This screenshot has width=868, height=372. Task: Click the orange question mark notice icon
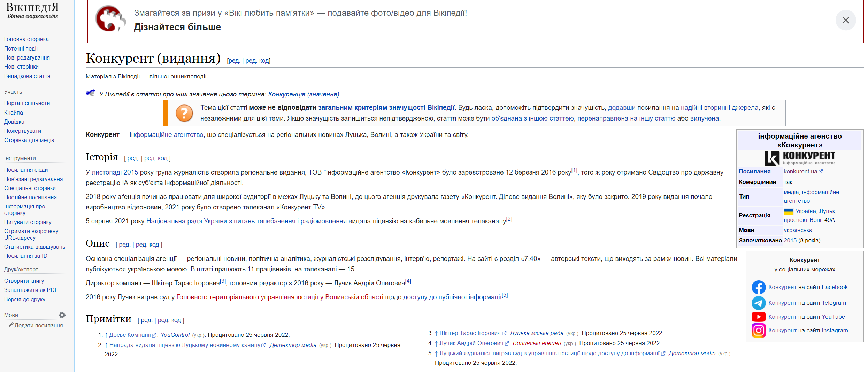tap(184, 114)
